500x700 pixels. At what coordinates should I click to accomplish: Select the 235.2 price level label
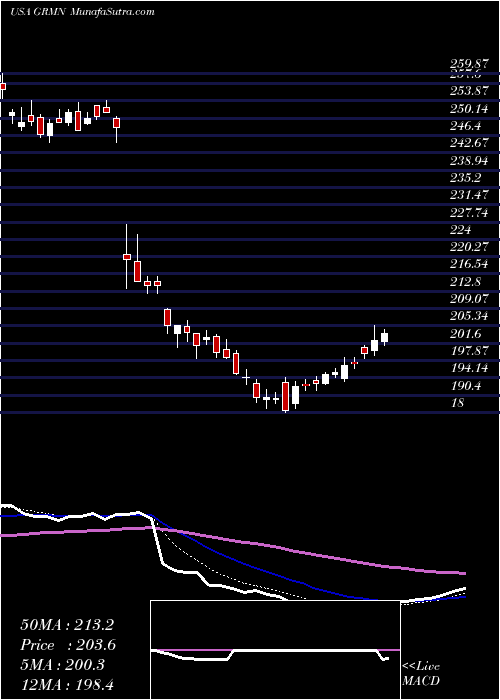[466, 178]
